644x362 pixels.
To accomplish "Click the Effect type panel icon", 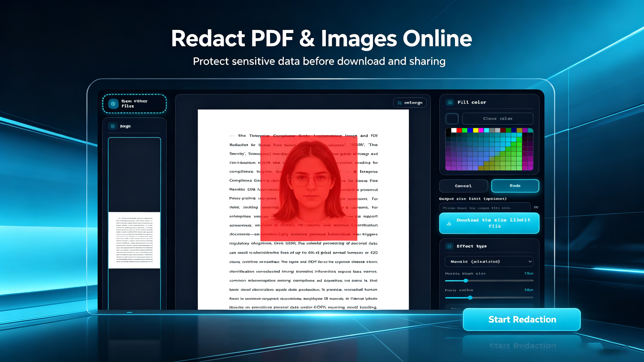I will (449, 246).
